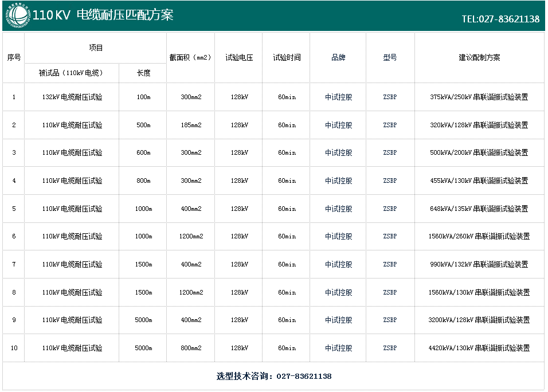The height and width of the screenshot is (392, 548).
Task: Click the 试验时间 column header
Action: tap(287, 57)
